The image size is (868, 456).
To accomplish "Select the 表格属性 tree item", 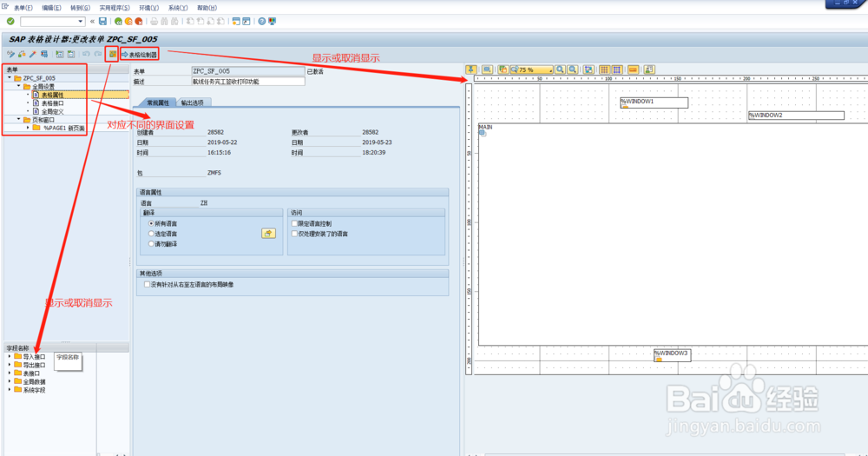I will 53,95.
